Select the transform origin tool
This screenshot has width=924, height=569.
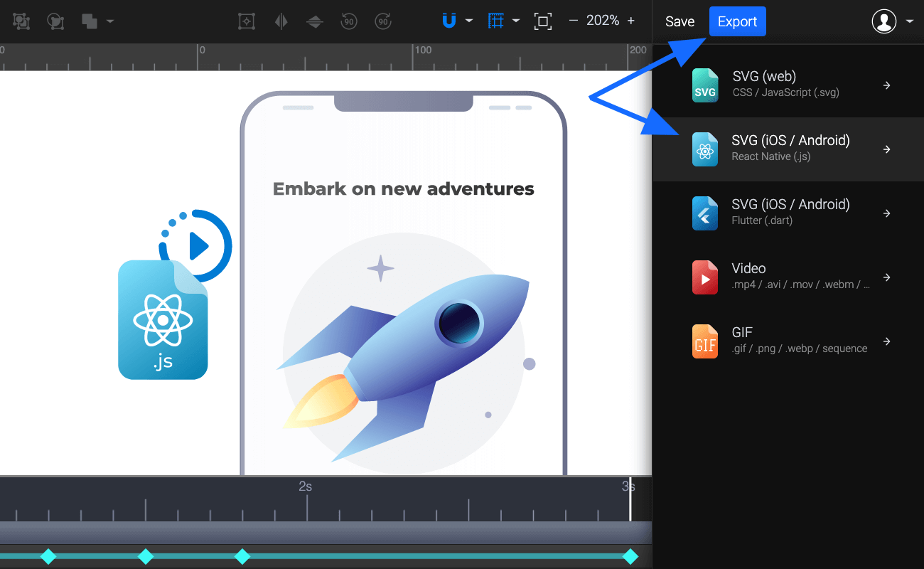click(246, 21)
